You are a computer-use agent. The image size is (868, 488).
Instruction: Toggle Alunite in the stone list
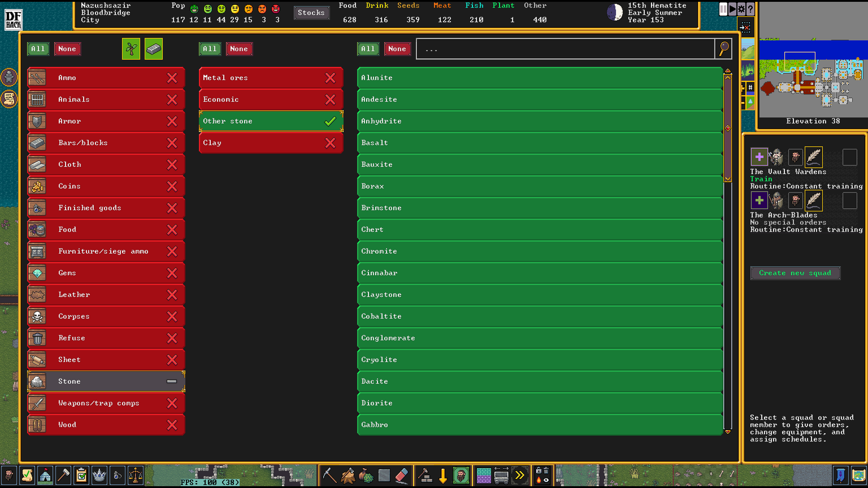click(x=540, y=78)
